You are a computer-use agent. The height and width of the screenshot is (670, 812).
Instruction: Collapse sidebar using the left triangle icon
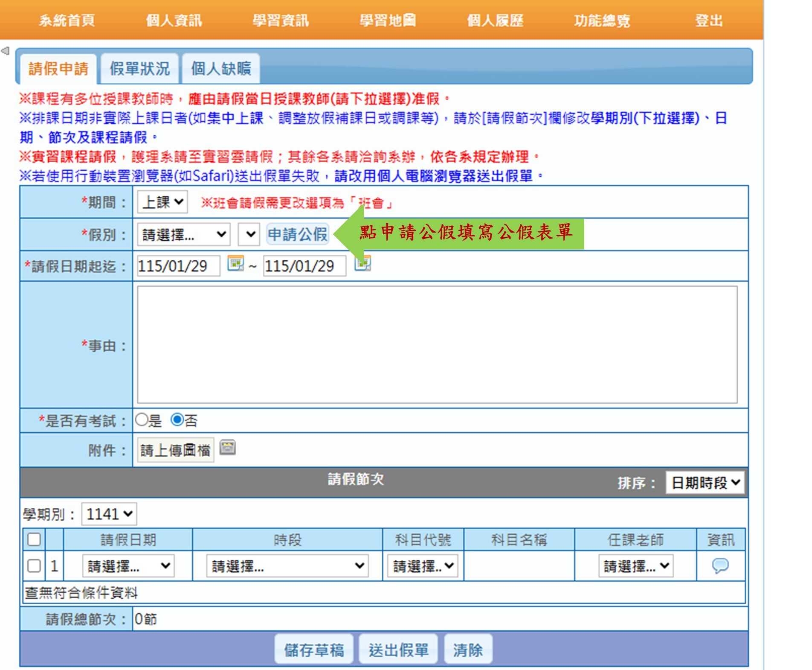coord(5,51)
